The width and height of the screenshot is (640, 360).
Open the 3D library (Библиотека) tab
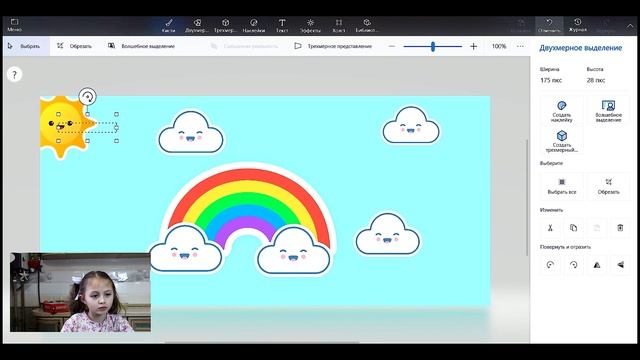(x=367, y=25)
